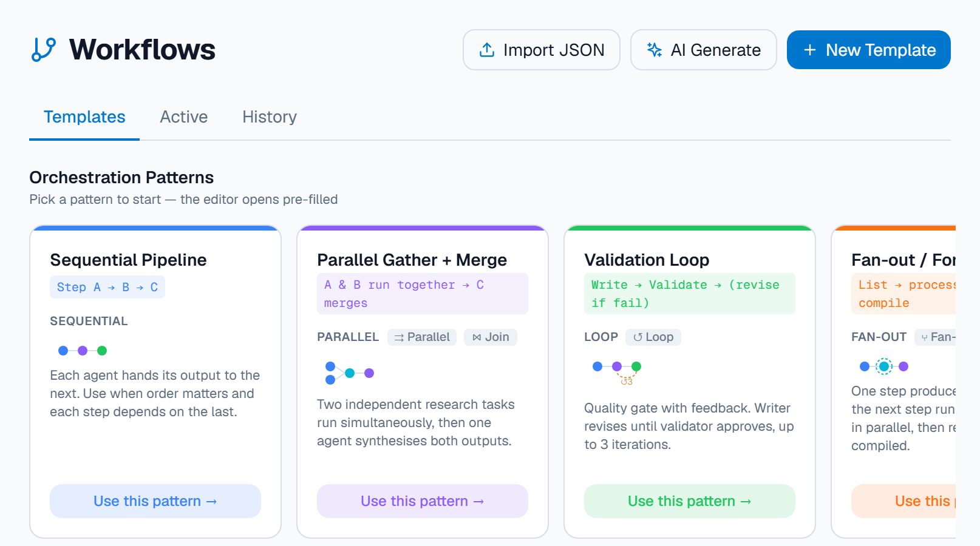980x546 pixels.
Task: Click the SEQUENTIAL label
Action: point(89,322)
